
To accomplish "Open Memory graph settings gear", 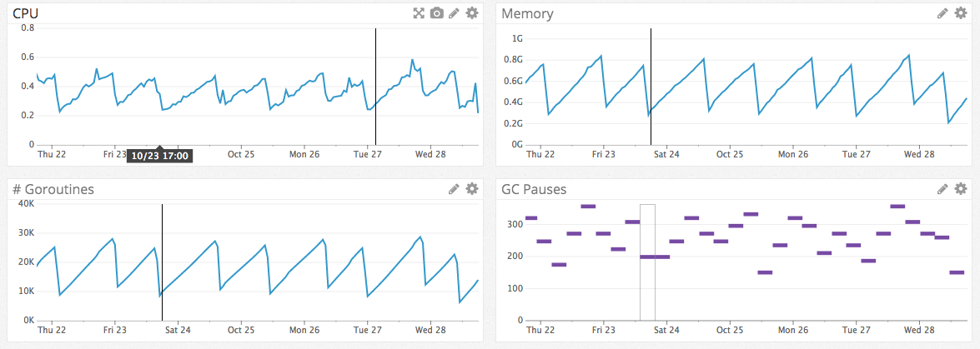I will (961, 13).
